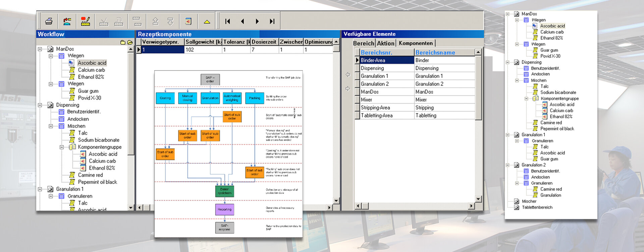Click the printer icon in the toolbar
Viewport: 644px width, 252px height.
(49, 22)
